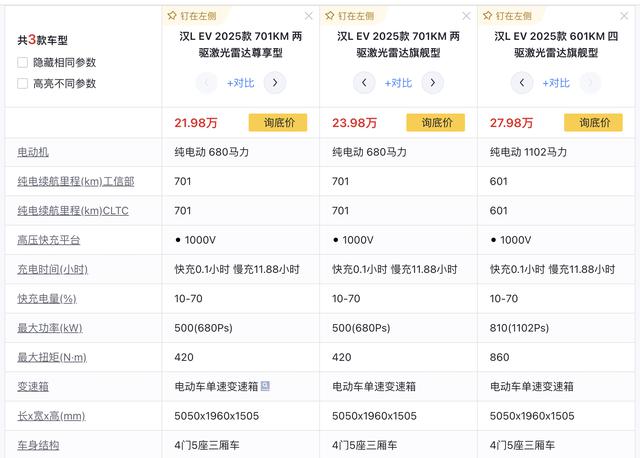Remove the 701KM 旗舰型 column from comparison
640x458 pixels.
(466, 16)
